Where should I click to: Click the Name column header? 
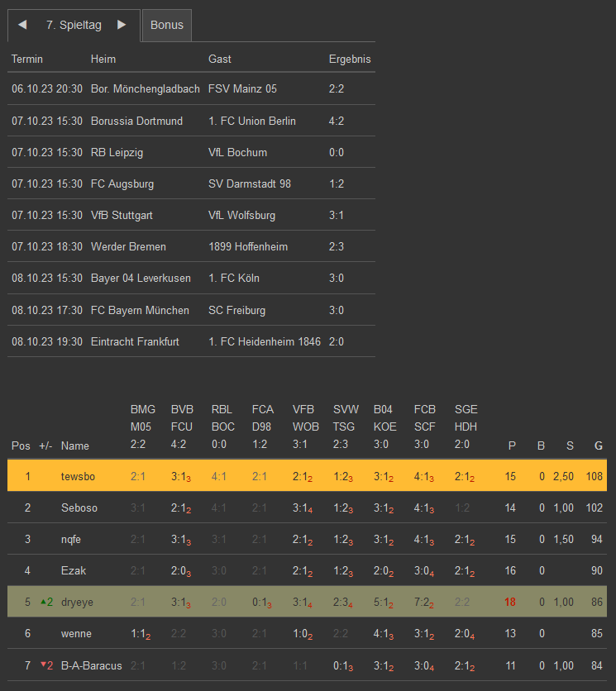[74, 446]
